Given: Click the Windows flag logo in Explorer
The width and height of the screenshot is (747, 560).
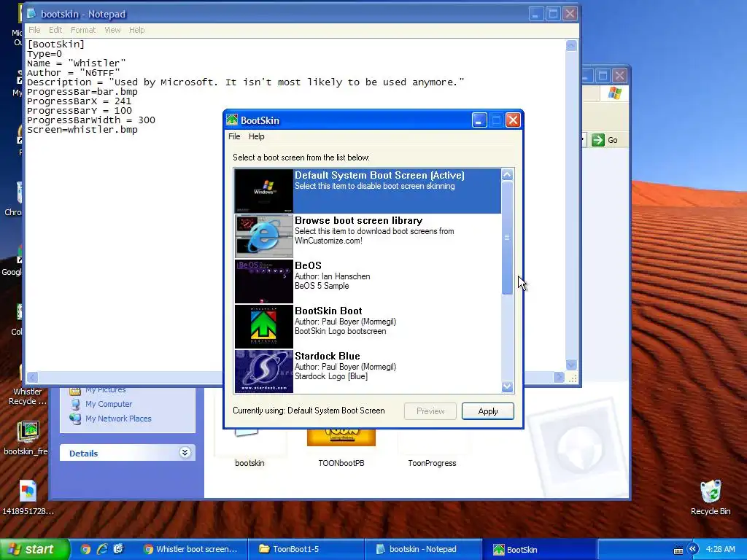Looking at the screenshot, I should pyautogui.click(x=614, y=93).
